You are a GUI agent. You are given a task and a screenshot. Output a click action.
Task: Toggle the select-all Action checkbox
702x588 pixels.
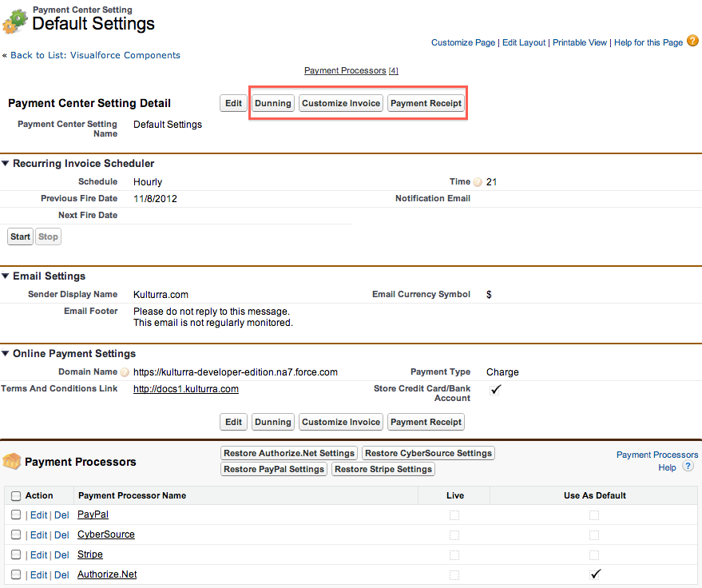click(x=16, y=496)
